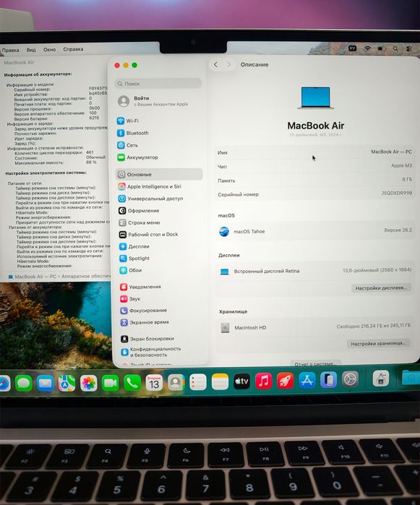Open Control Center in menu bar
420x505 pixels.
point(409,48)
